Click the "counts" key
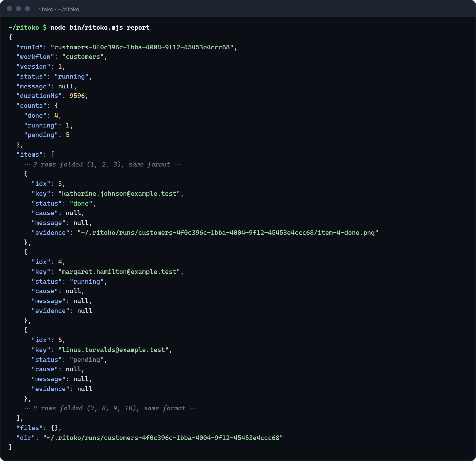Viewport: 476px width, 461px height. tap(31, 106)
